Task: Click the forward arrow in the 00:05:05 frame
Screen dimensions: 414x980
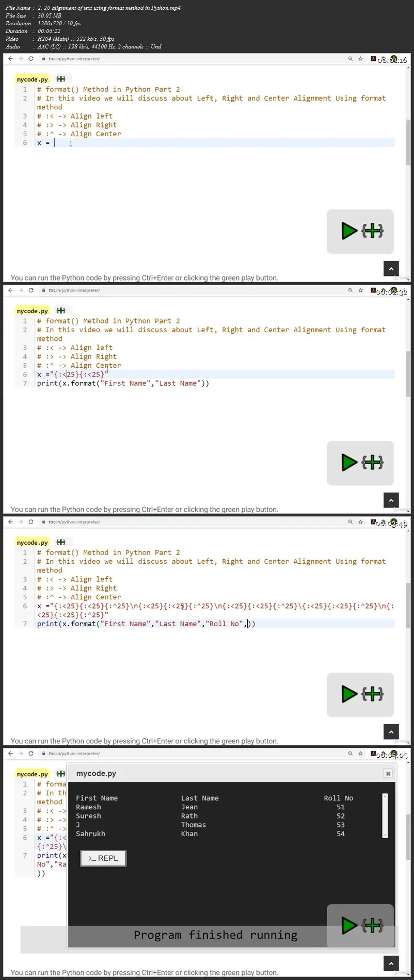Action: [21, 754]
